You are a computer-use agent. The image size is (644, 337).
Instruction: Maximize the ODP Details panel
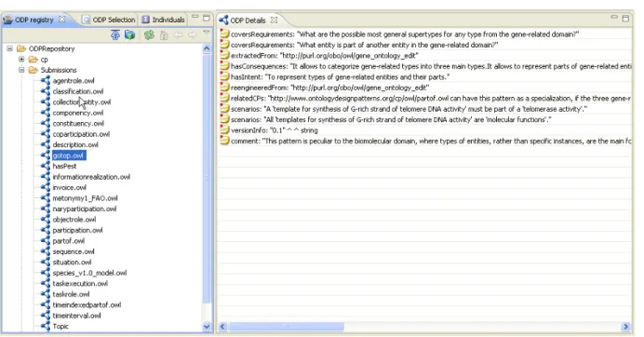click(625, 18)
